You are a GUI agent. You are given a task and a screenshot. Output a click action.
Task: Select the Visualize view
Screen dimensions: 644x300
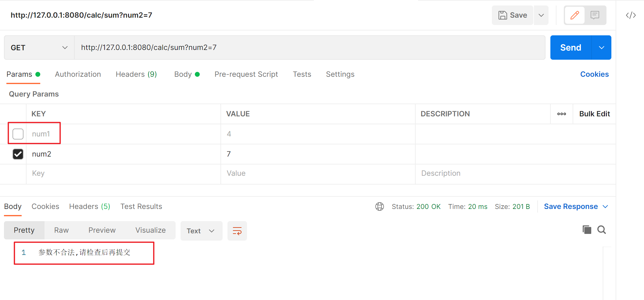[x=150, y=230]
